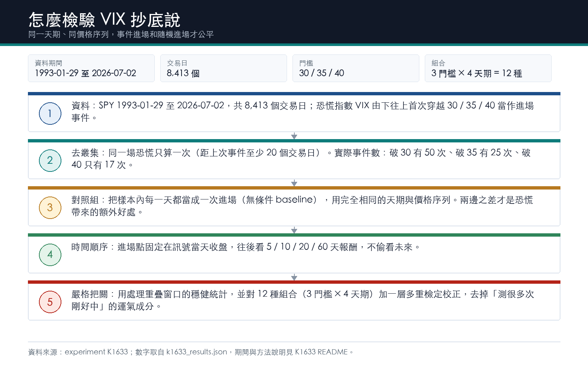This screenshot has height=368, width=588.
Task: Click the value 1993-01-29 至 2026-07-02
Action: [85, 73]
